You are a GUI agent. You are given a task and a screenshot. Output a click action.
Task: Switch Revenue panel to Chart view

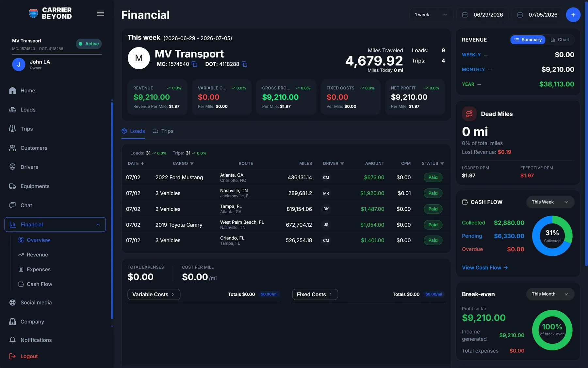[560, 40]
